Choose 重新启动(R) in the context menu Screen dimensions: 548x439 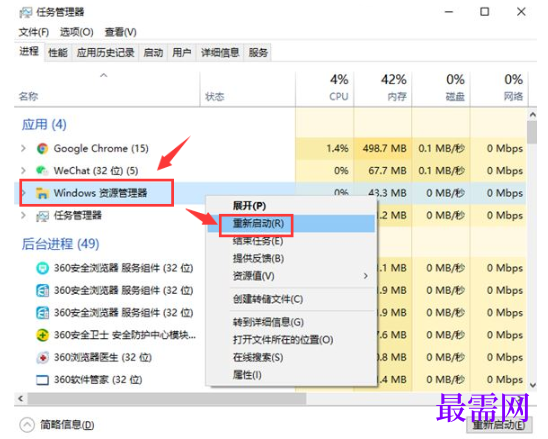tap(291, 223)
